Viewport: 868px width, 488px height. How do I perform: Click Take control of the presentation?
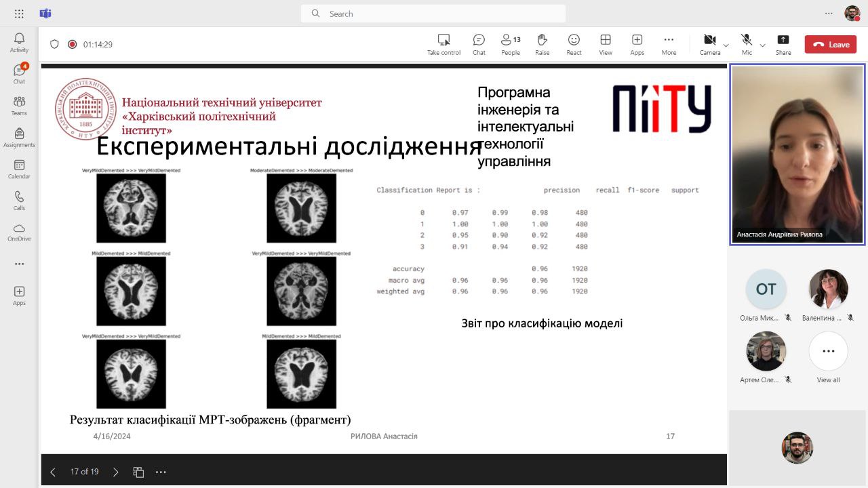[x=443, y=44]
